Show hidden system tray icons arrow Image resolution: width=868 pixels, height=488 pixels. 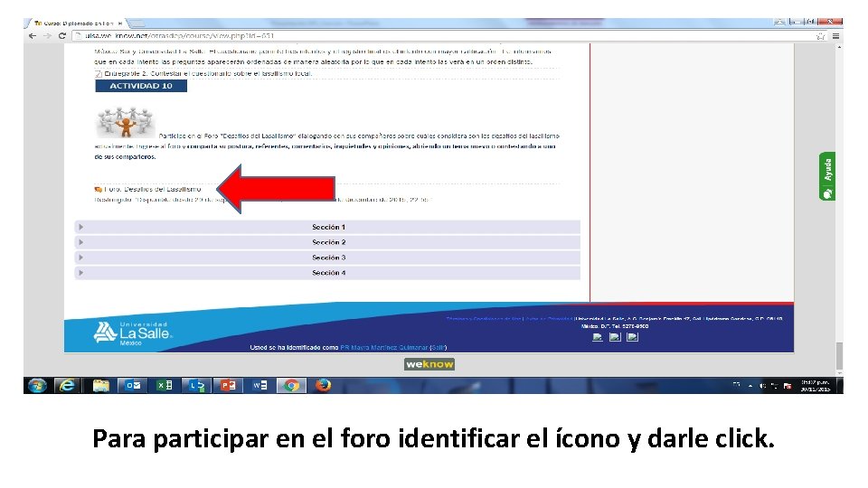(x=750, y=386)
